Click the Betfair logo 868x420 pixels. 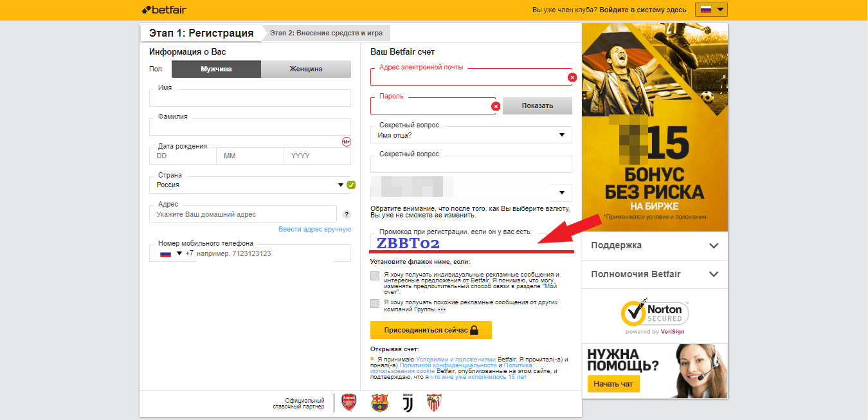165,10
